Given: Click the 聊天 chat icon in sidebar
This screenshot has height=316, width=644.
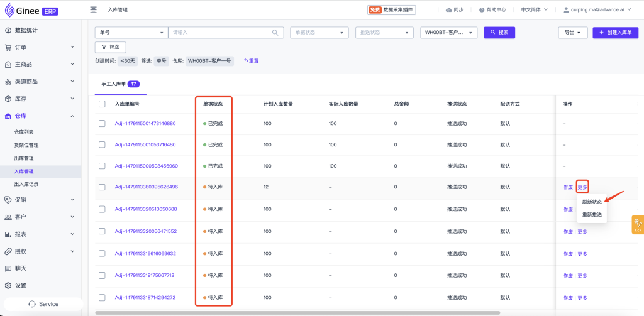Looking at the screenshot, I should point(8,268).
